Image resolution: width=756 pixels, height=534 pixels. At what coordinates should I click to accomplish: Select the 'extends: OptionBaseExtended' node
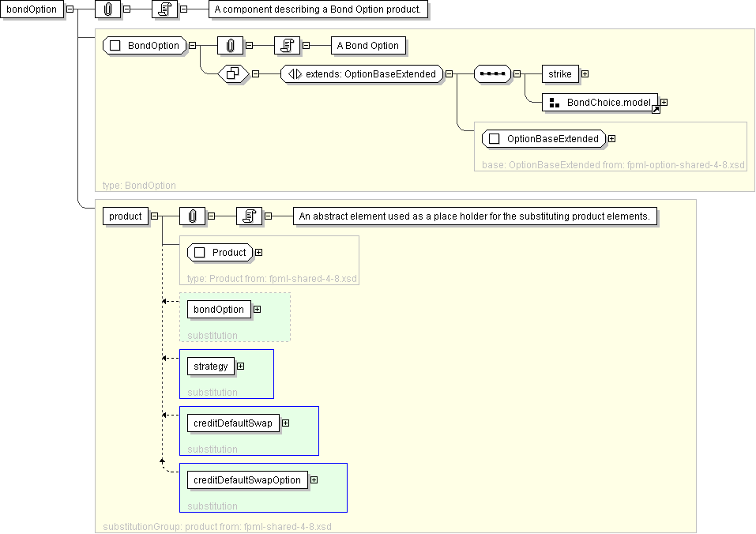pos(362,73)
